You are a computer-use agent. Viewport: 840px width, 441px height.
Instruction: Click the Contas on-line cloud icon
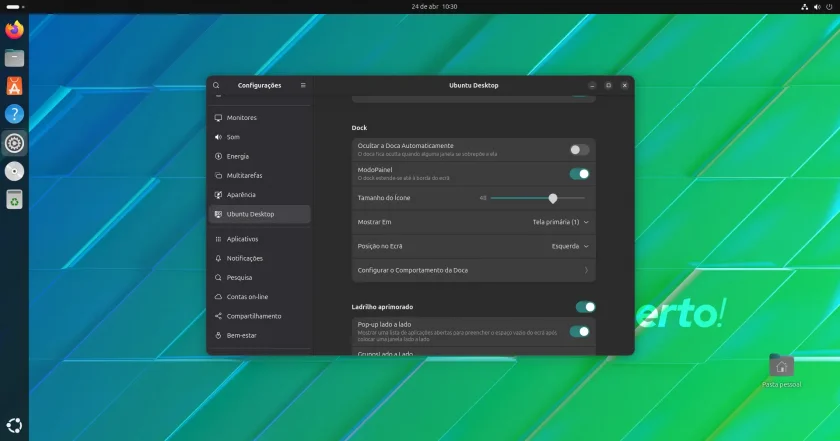pyautogui.click(x=218, y=297)
